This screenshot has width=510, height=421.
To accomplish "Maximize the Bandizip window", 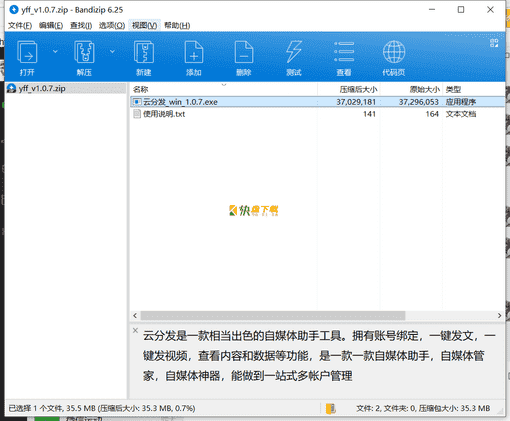I will (461, 10).
